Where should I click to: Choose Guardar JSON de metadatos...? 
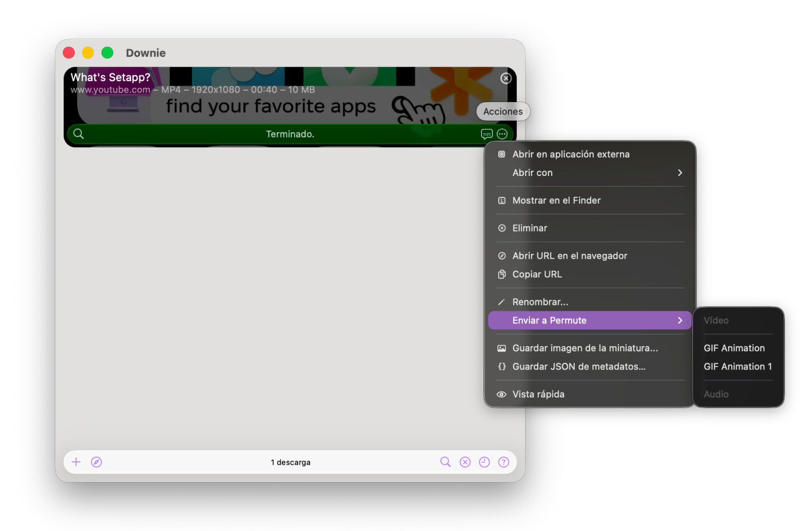(590, 366)
